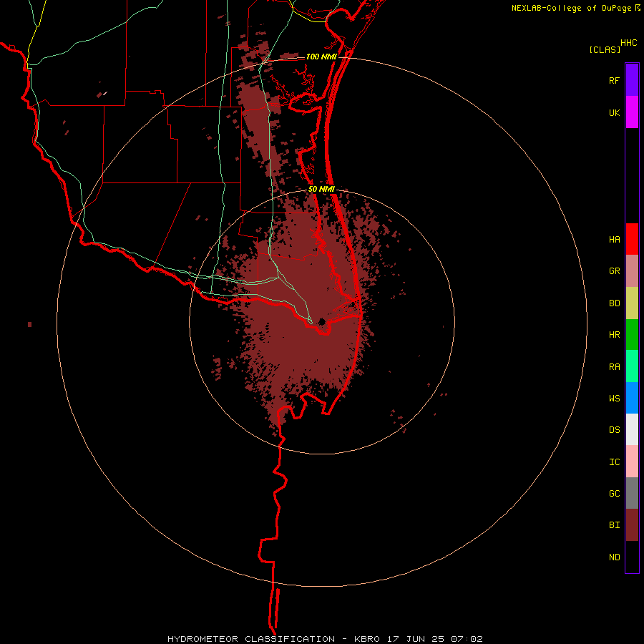This screenshot has width=644, height=644.
Task: Click the "ND" legend label
Action: (x=615, y=557)
